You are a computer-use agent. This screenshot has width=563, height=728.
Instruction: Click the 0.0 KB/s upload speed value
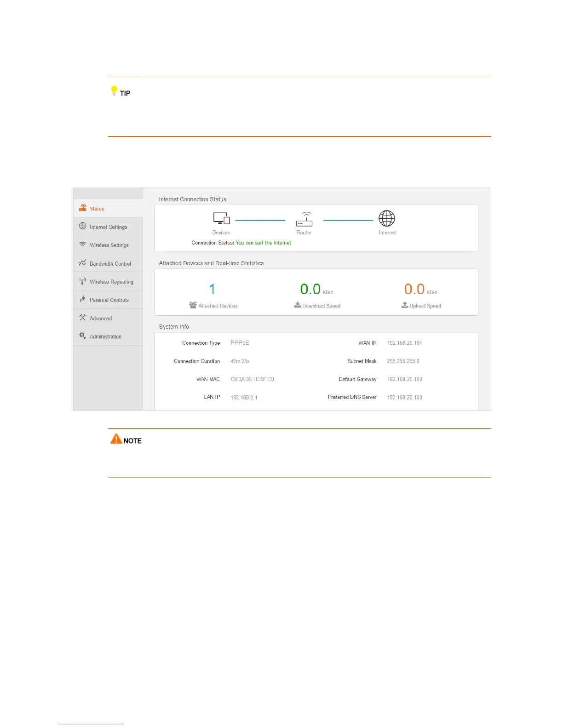(420, 289)
